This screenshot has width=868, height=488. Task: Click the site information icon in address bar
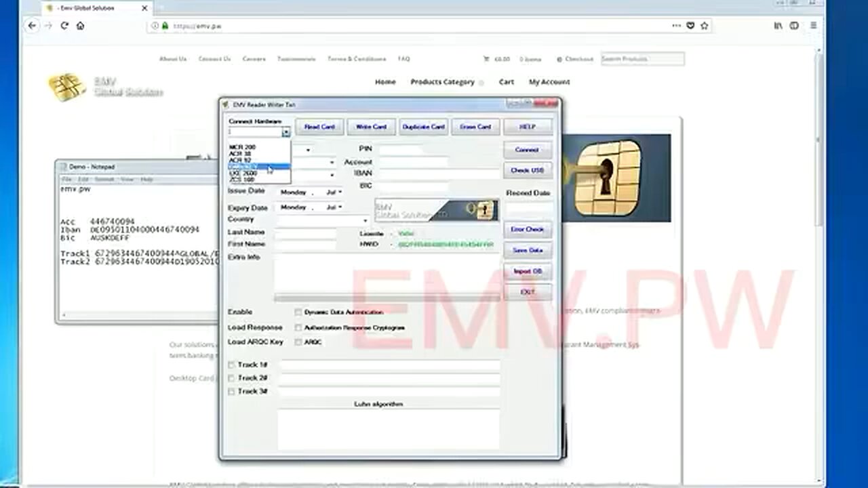tap(155, 26)
